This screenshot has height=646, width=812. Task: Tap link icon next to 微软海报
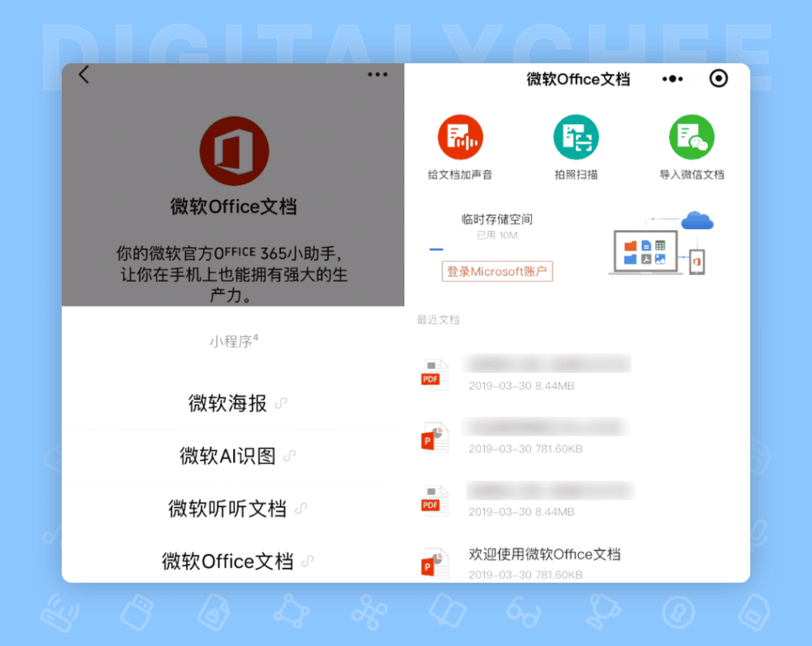click(x=281, y=403)
